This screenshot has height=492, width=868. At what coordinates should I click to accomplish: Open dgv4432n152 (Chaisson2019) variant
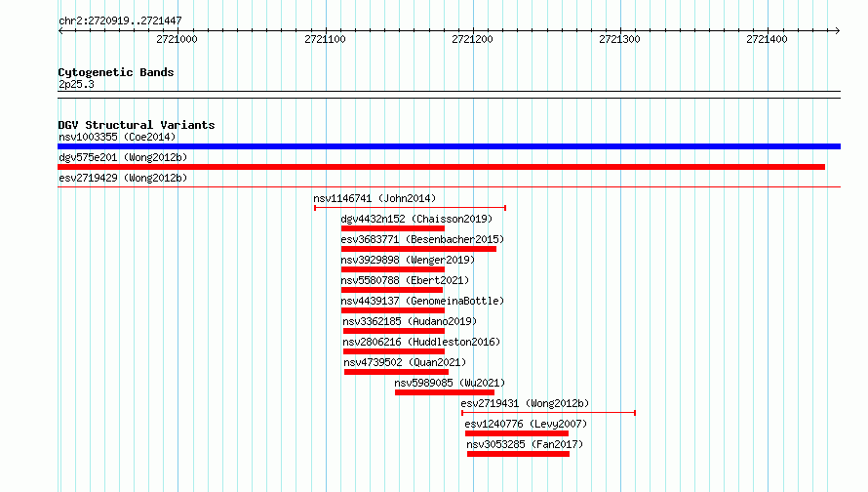[416, 219]
